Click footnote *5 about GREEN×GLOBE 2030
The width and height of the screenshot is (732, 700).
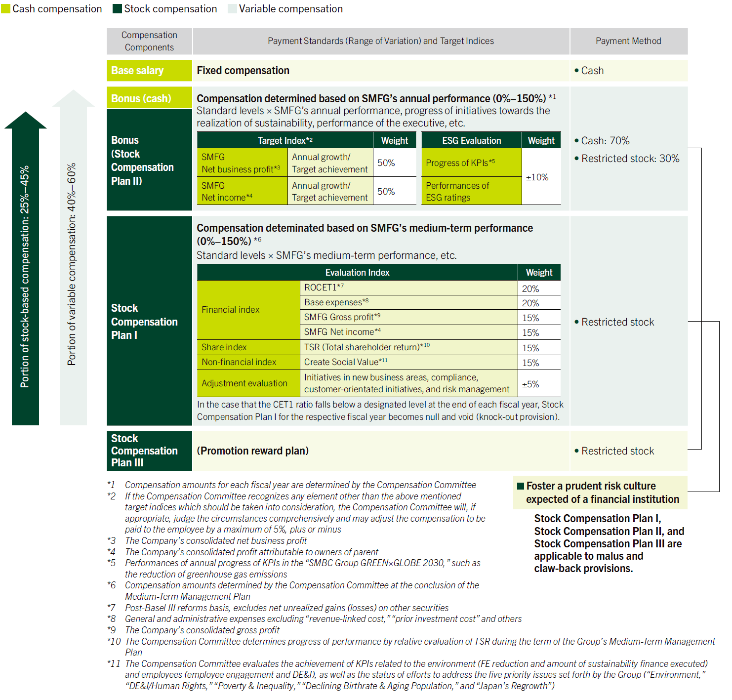click(x=294, y=569)
